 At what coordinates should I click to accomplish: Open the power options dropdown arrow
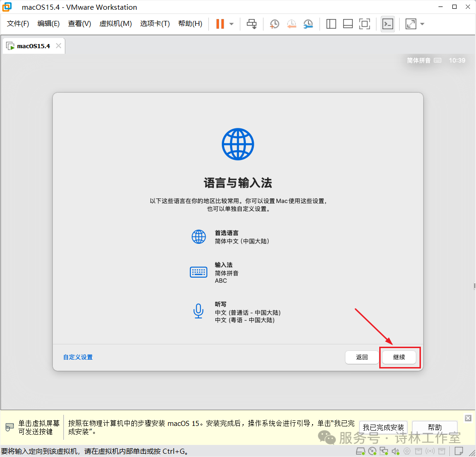(x=232, y=24)
